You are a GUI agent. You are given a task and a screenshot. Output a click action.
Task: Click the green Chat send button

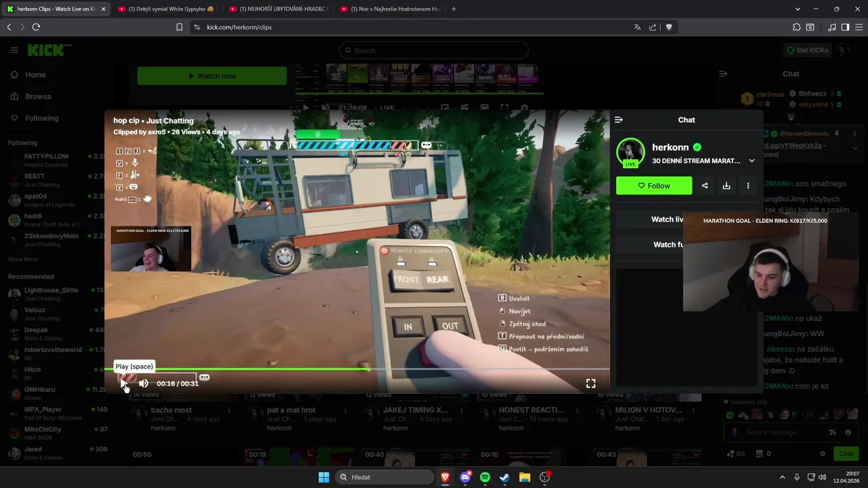coord(846,454)
